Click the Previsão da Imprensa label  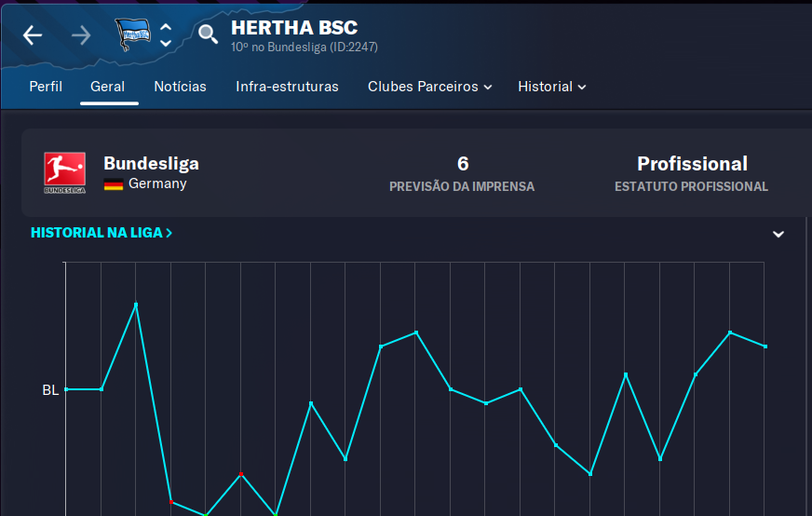coord(462,186)
